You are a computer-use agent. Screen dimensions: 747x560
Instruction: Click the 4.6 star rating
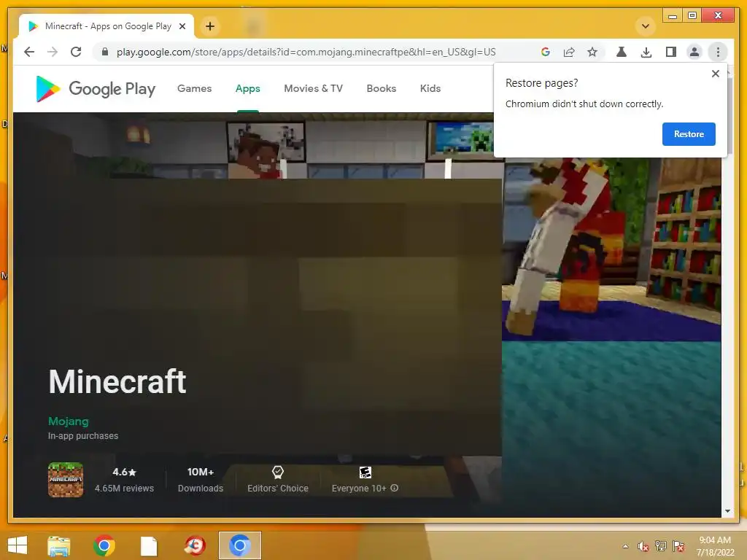click(124, 472)
